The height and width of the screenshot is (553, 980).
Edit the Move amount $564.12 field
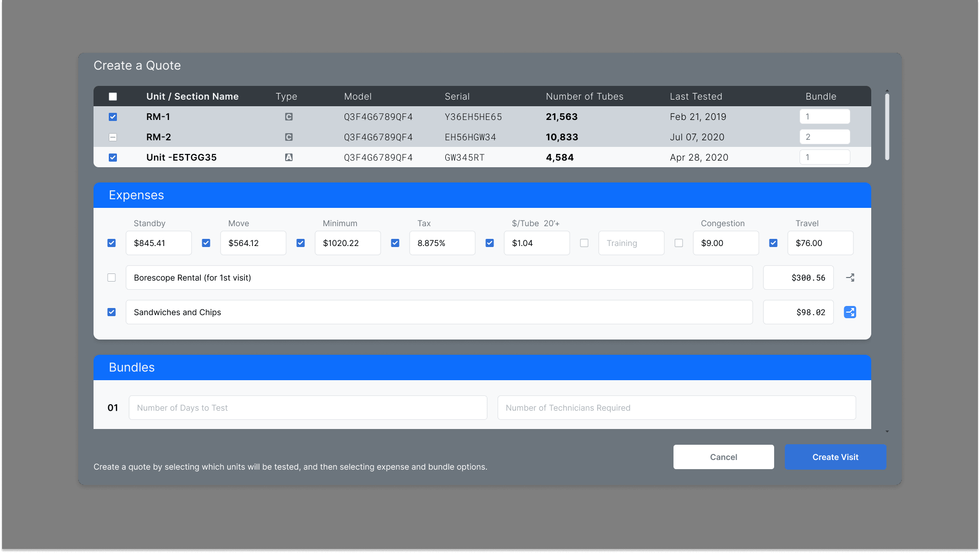[253, 243]
